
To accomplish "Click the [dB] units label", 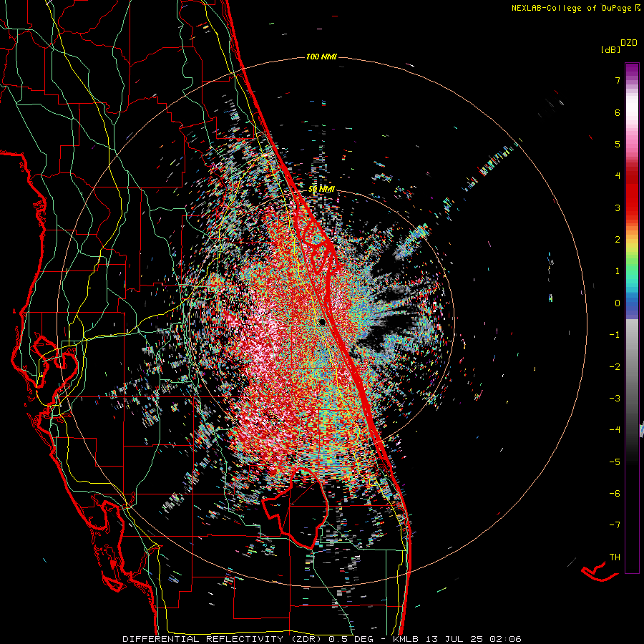I will point(610,50).
